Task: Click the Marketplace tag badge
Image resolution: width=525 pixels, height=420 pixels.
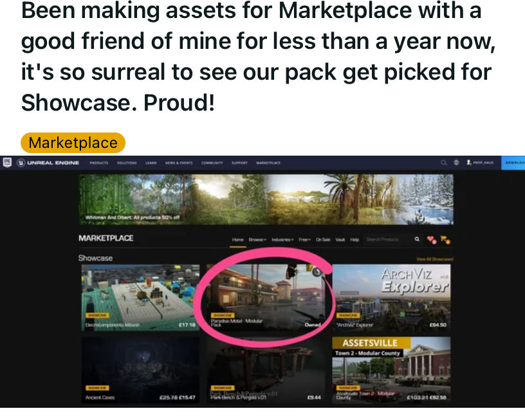Action: (x=73, y=143)
